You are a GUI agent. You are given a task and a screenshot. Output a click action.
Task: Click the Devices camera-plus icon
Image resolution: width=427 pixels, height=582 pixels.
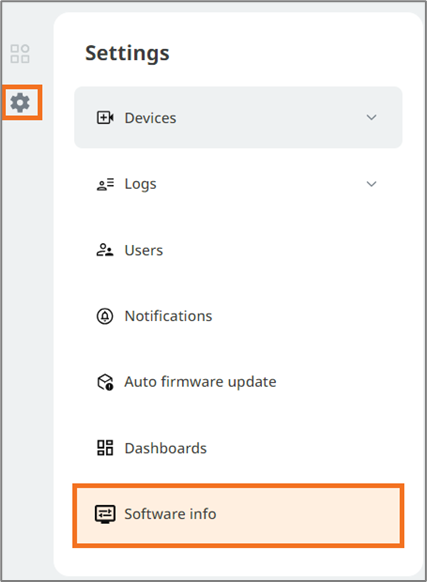(105, 118)
